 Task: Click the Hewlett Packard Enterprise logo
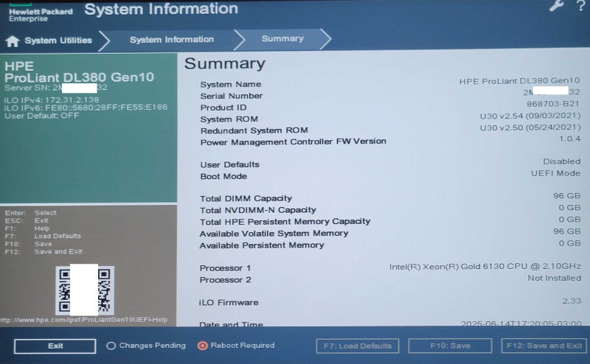pyautogui.click(x=41, y=13)
